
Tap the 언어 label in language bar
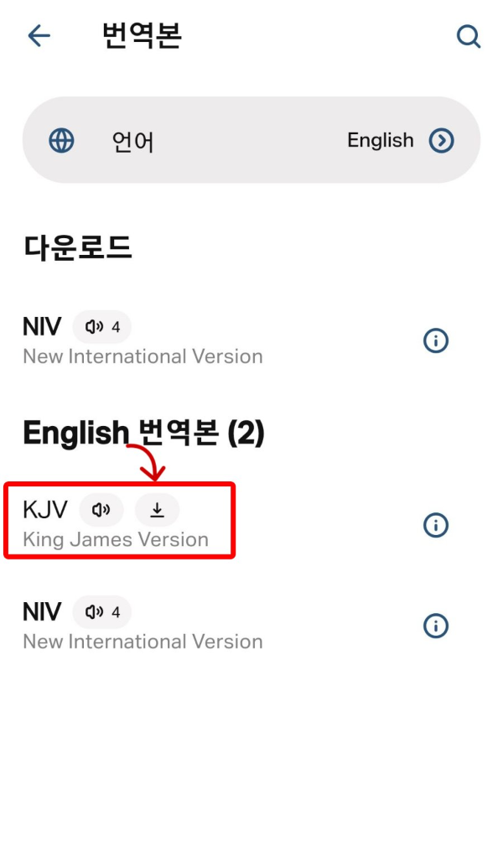tap(132, 140)
